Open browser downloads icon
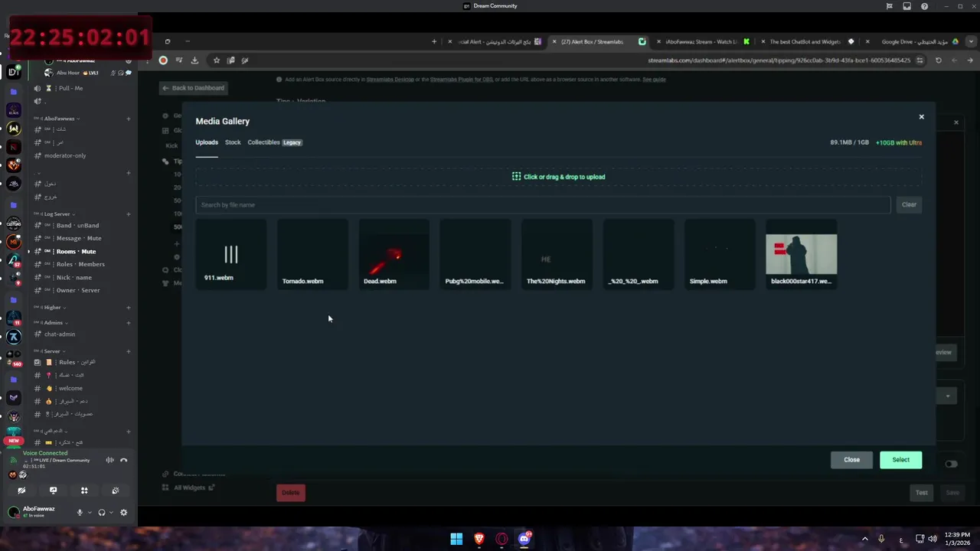The width and height of the screenshot is (980, 551). coord(194,60)
